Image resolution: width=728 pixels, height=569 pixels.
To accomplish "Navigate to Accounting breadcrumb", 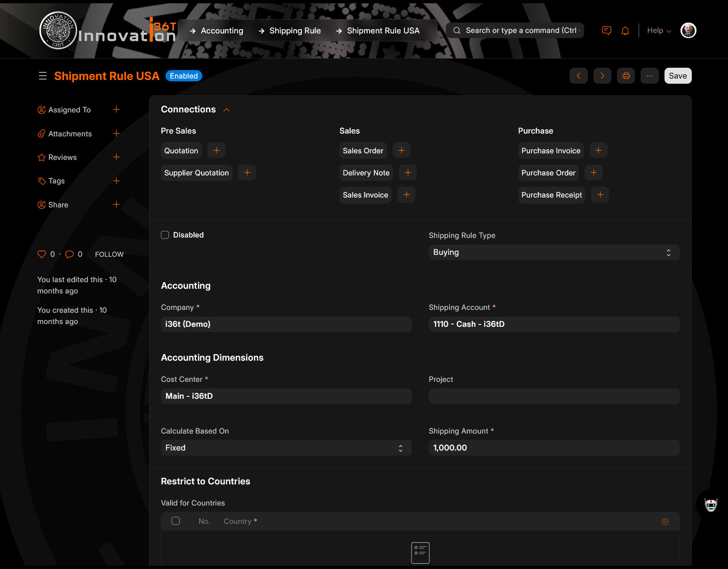I will [222, 31].
